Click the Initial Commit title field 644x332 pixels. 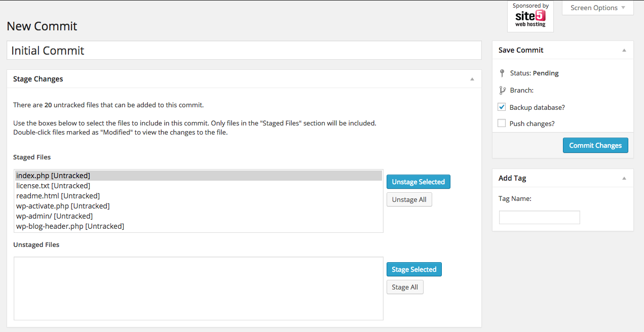tap(243, 50)
